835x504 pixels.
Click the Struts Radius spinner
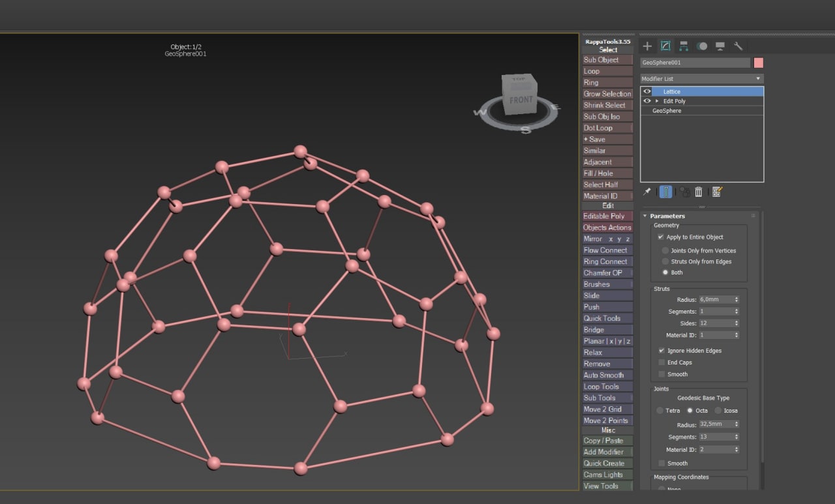(736, 299)
